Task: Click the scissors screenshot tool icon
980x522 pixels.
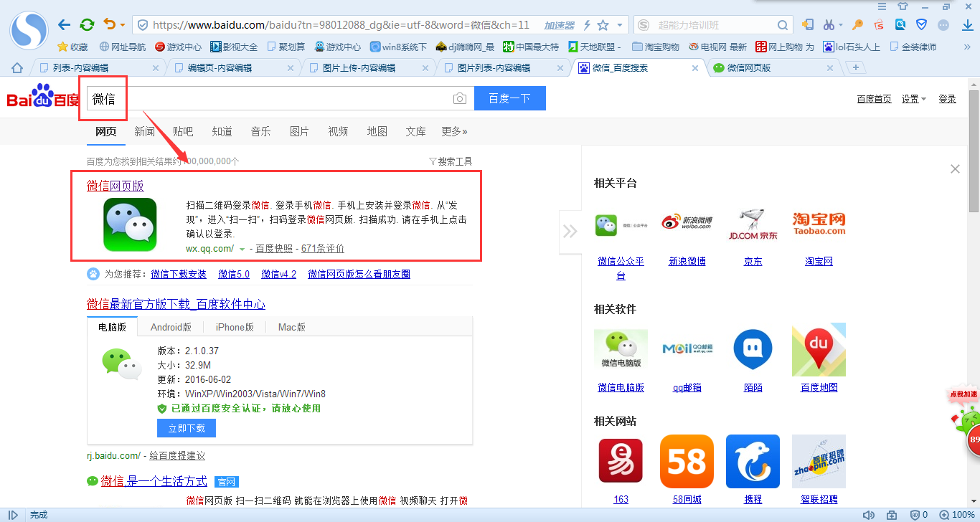Action: [829, 24]
